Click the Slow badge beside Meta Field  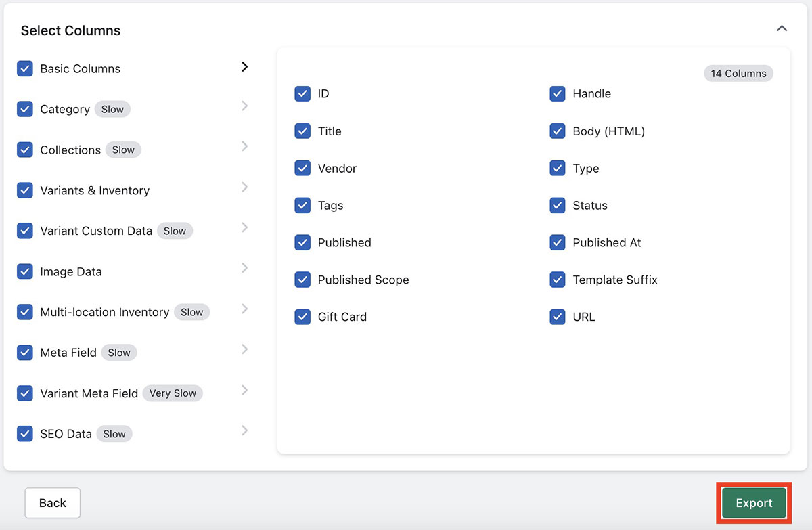(119, 353)
